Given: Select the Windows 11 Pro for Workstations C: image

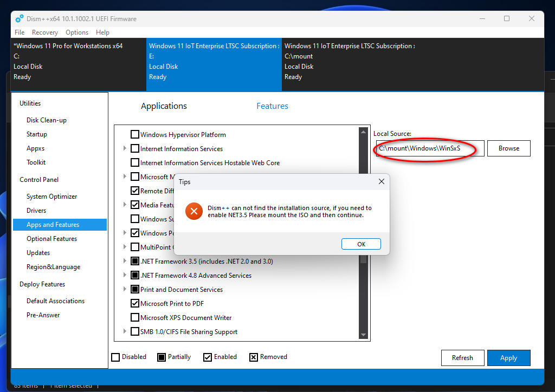Looking at the screenshot, I should 79,64.
